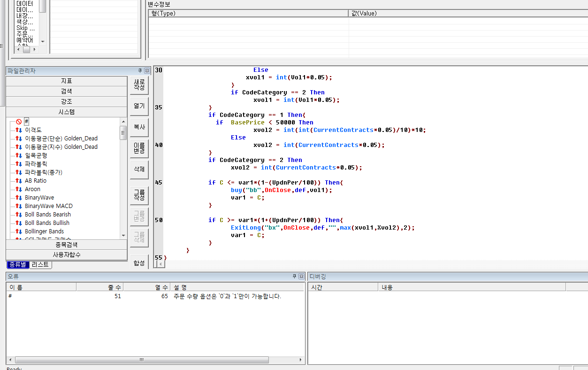Expand the 지표 category bar
The height and width of the screenshot is (370, 588).
click(x=67, y=81)
